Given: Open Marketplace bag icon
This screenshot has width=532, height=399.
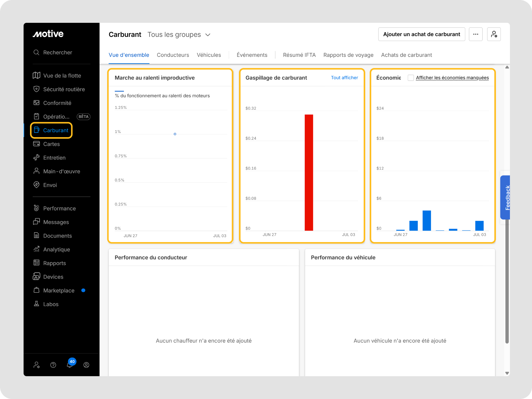Looking at the screenshot, I should [x=36, y=290].
